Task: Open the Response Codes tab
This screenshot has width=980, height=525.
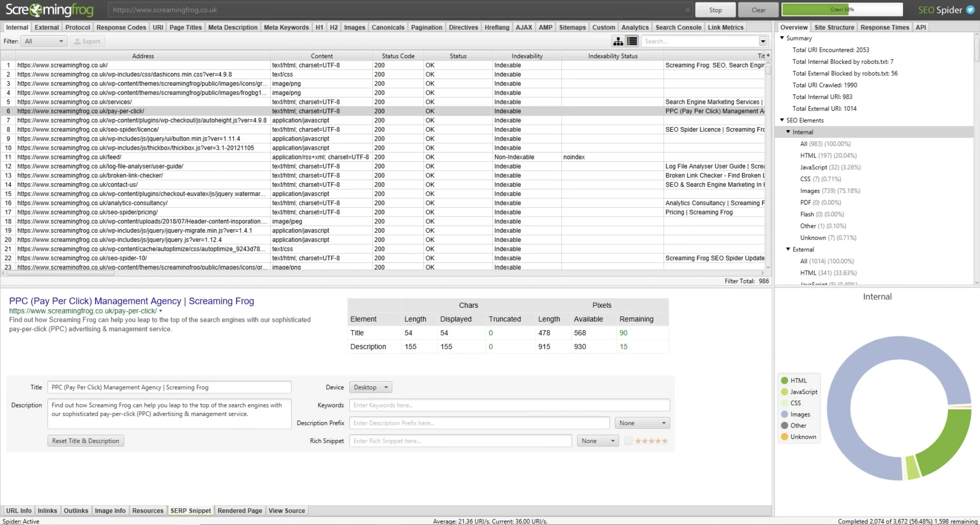Action: [121, 27]
